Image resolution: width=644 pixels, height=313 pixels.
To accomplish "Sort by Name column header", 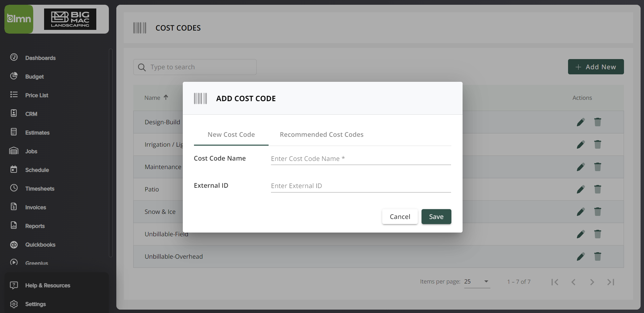I will point(156,98).
